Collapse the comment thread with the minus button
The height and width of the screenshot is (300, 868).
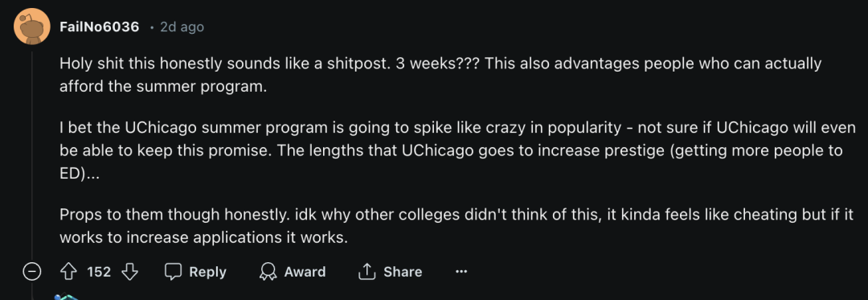point(32,272)
